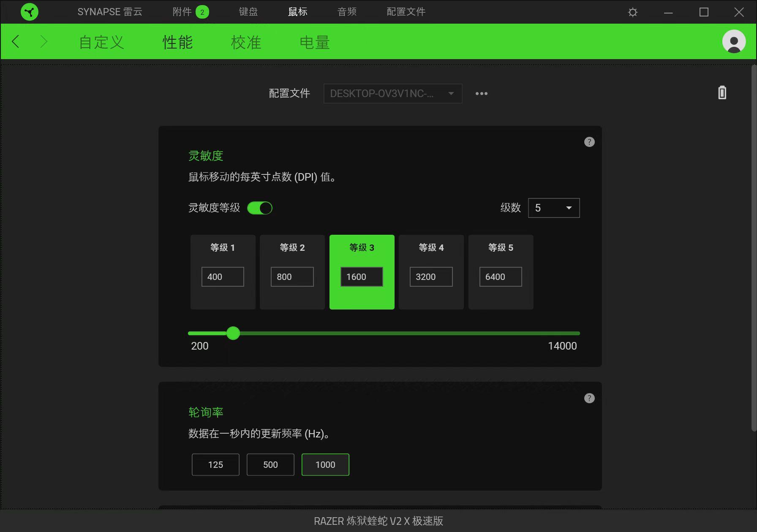Switch to the 音频 tab
This screenshot has height=532, width=757.
[x=346, y=11]
